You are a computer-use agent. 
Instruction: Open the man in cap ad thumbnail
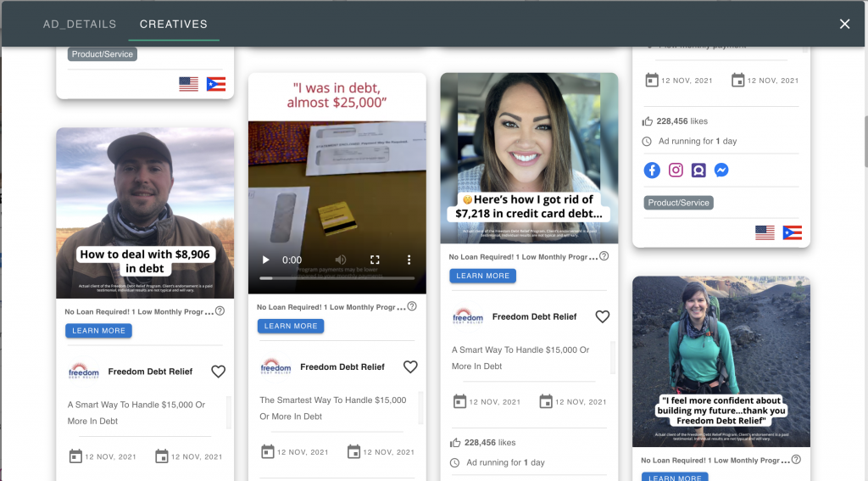click(x=145, y=213)
